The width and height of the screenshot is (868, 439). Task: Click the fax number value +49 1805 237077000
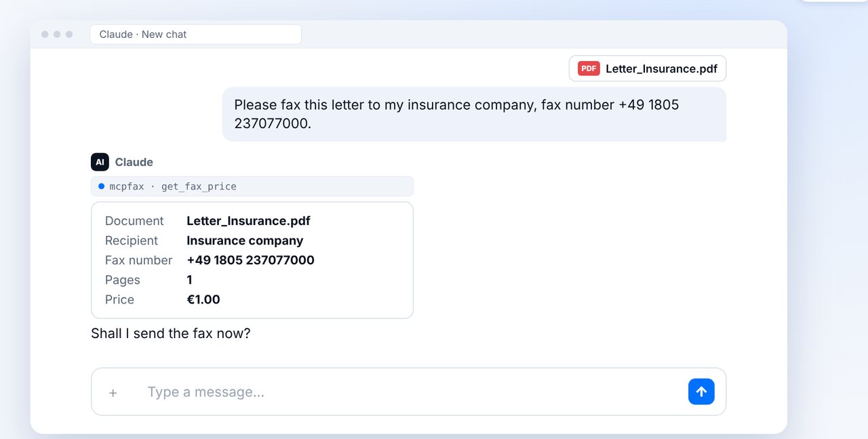[x=250, y=260]
